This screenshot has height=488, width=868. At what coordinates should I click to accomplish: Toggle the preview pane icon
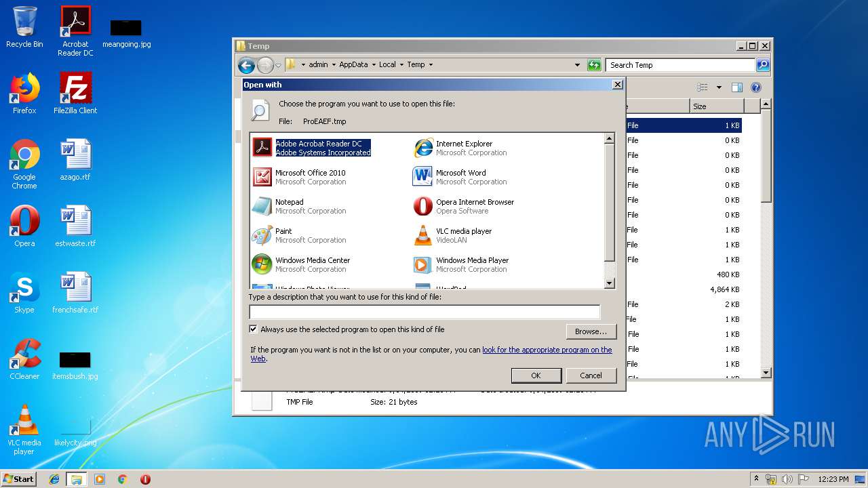pos(737,87)
